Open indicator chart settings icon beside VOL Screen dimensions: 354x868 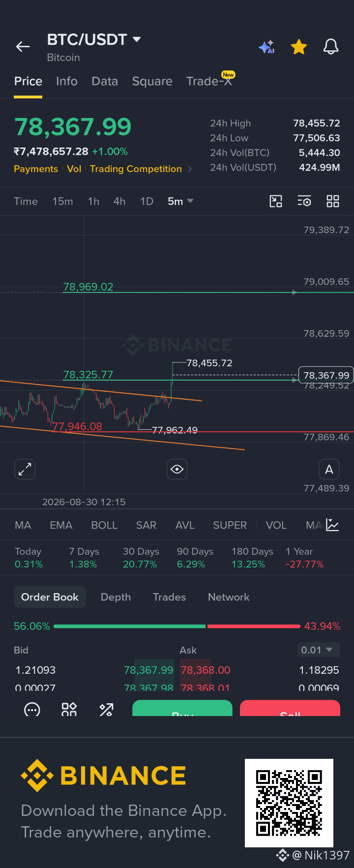pos(333,525)
